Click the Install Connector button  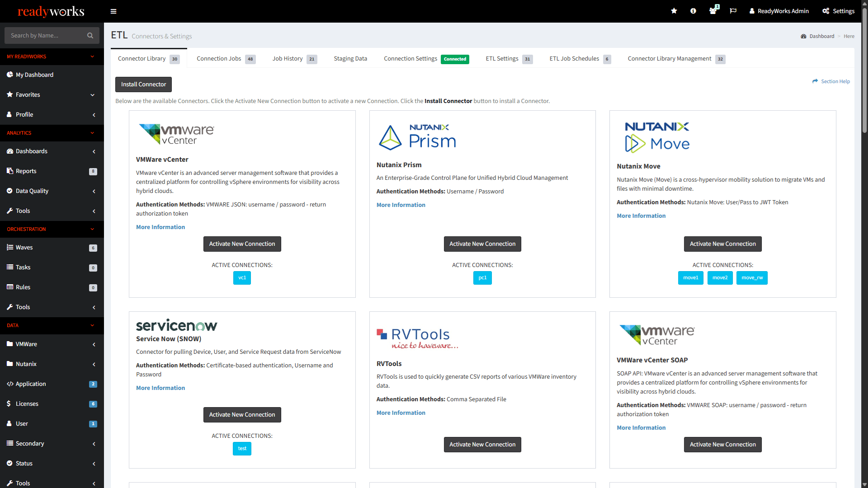click(x=143, y=84)
